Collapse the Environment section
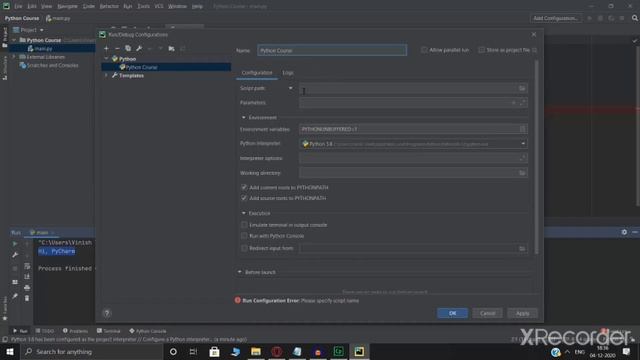The image size is (640, 360). click(244, 118)
